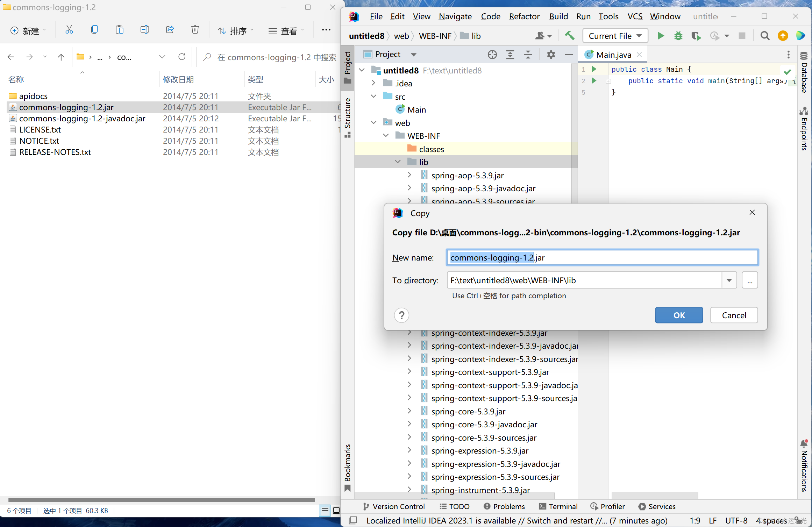Click the Search Everywhere magnifier icon
Image resolution: width=812 pixels, height=527 pixels.
click(x=765, y=36)
